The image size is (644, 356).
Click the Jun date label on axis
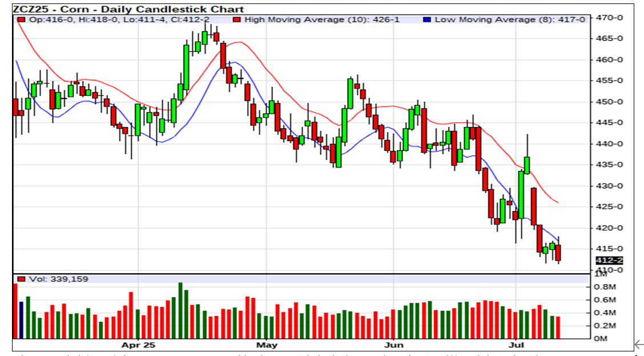394,345
